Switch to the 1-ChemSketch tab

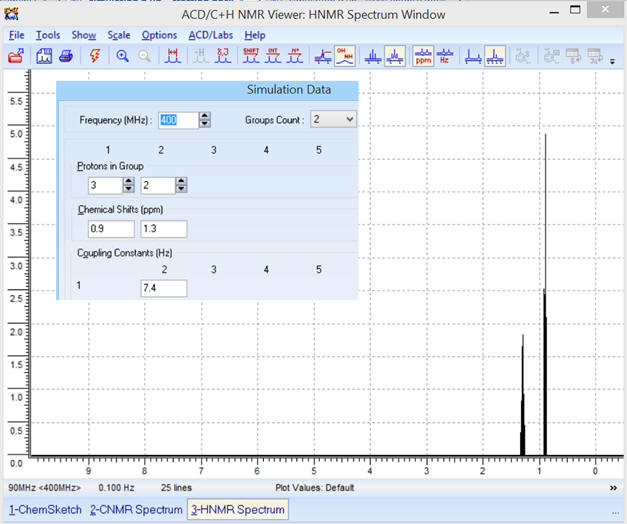[x=45, y=510]
